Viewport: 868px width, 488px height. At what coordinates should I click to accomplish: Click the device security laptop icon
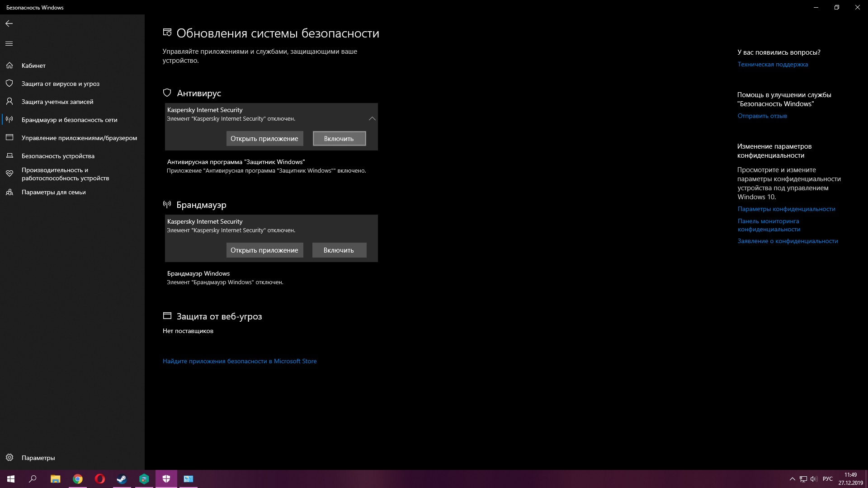9,156
